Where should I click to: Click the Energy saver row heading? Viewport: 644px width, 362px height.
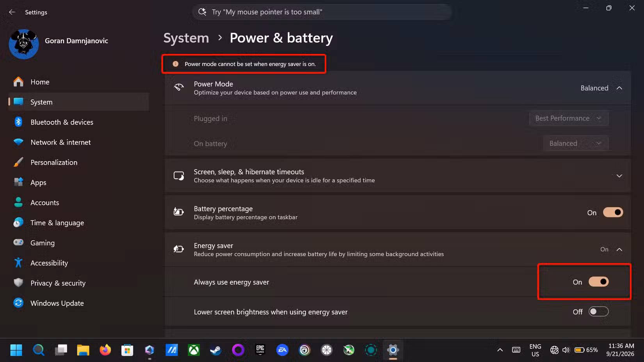[x=213, y=246]
